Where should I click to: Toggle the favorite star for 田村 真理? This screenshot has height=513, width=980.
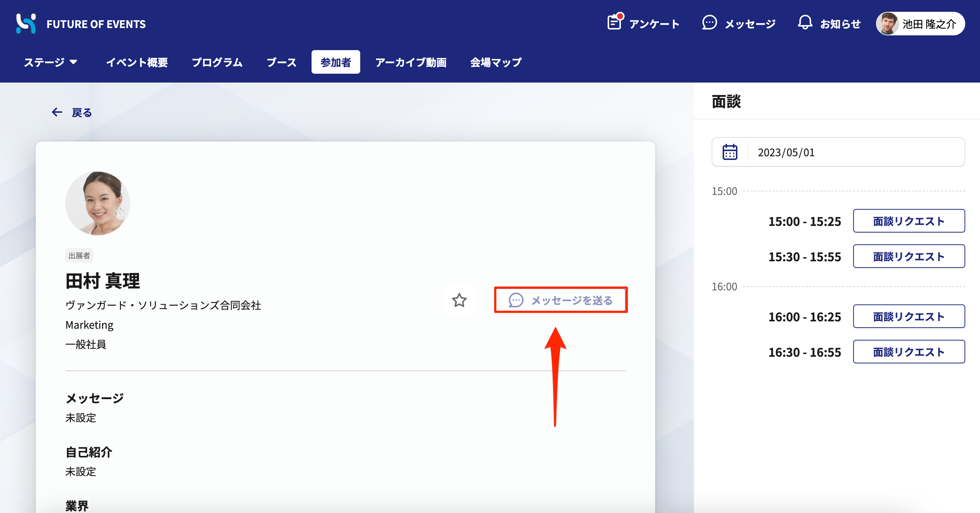459,300
